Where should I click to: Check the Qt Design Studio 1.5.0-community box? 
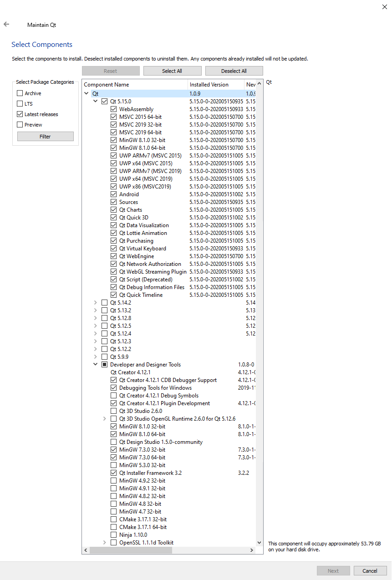click(114, 442)
